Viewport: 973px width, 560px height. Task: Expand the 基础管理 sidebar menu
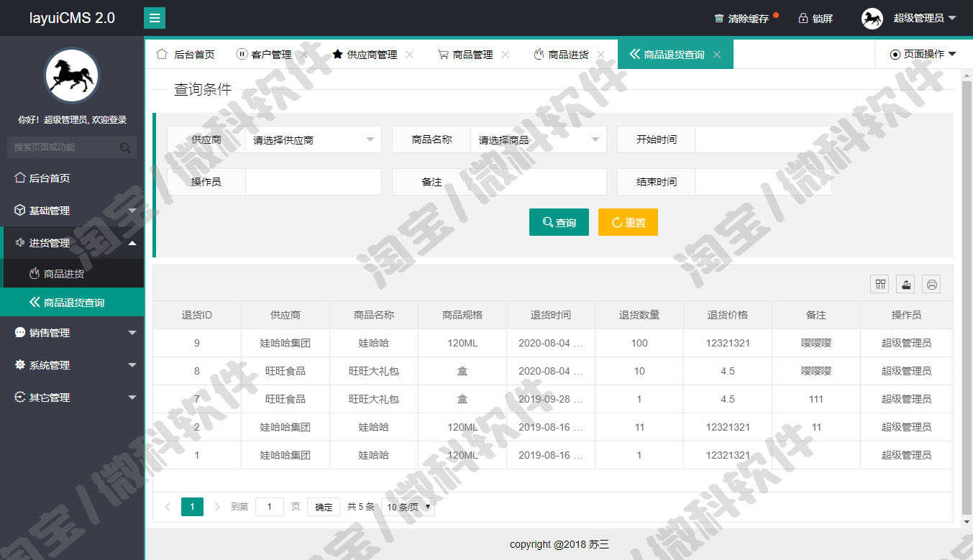pyautogui.click(x=72, y=210)
